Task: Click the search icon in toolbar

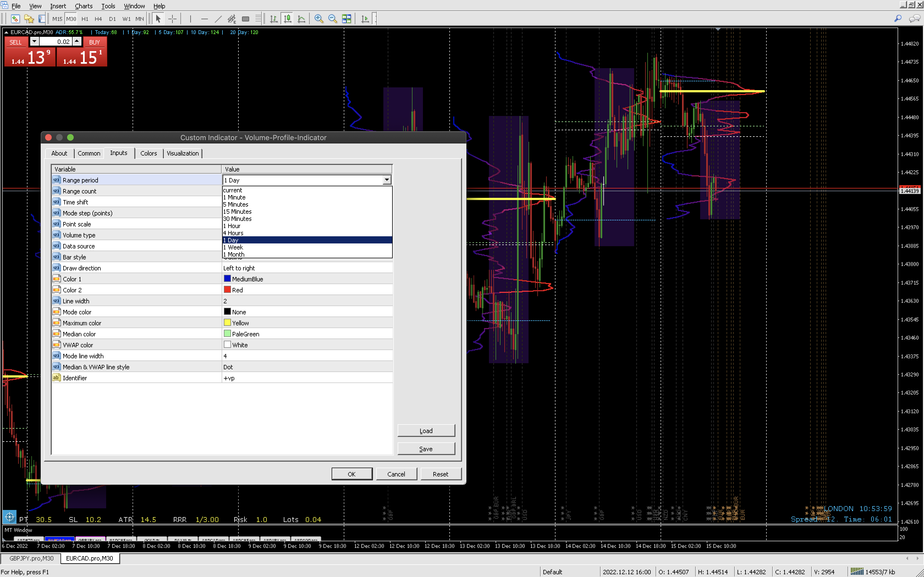Action: (898, 18)
